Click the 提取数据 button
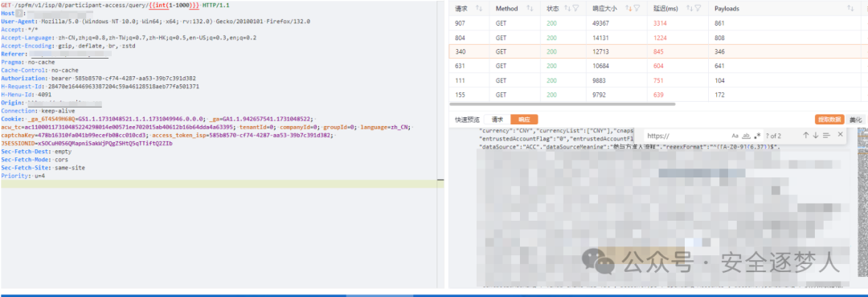Screen dimensions: 868x297 point(829,120)
